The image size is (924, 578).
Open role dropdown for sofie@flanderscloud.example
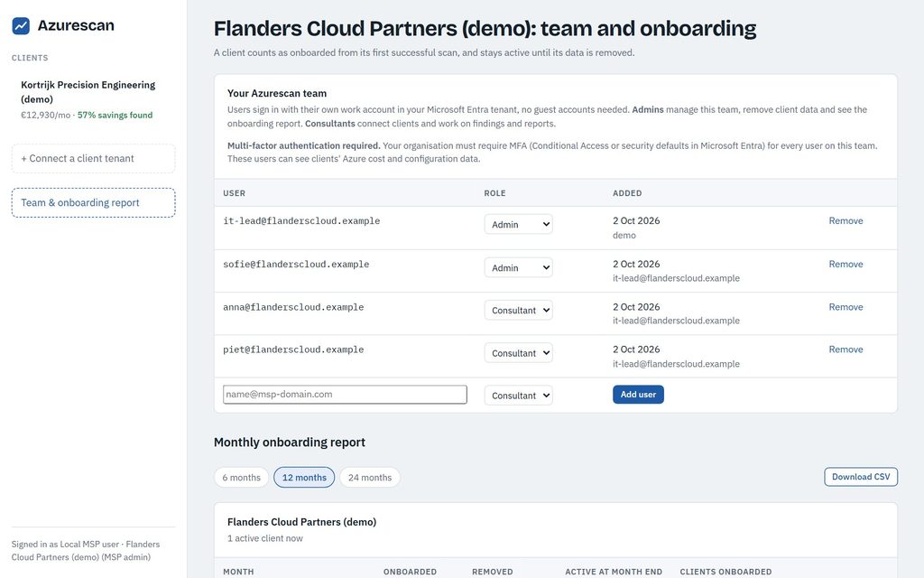(x=519, y=267)
